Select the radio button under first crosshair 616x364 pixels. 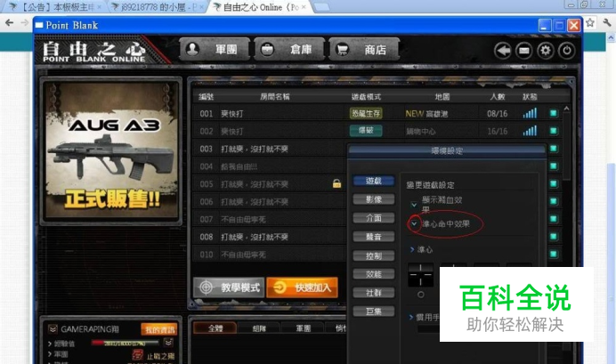click(x=421, y=294)
